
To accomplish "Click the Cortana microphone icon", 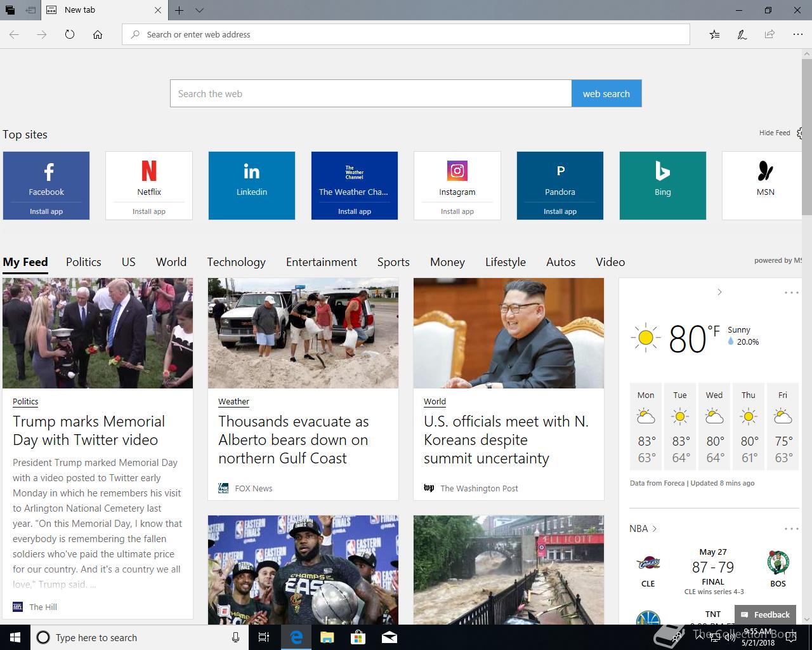I will tap(236, 637).
